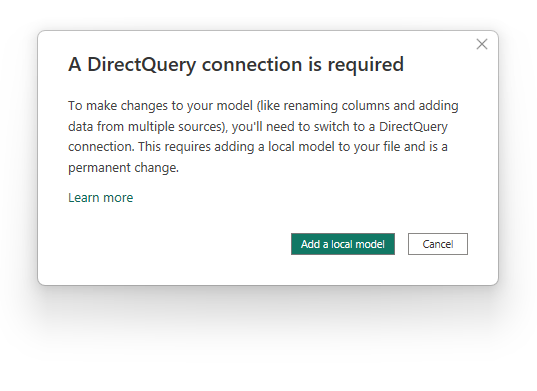Follow the green Learn more hyperlink
Image resolution: width=537 pixels, height=391 pixels.
(101, 198)
